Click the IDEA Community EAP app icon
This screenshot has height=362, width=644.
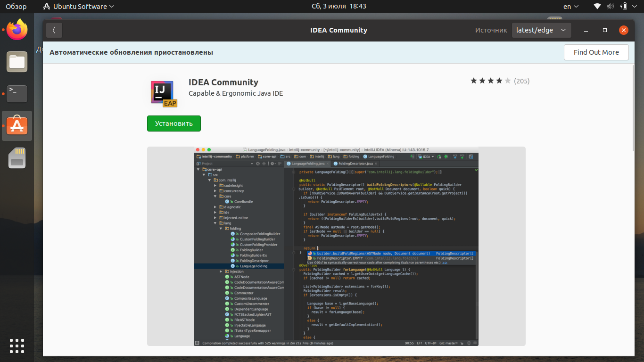pyautogui.click(x=164, y=93)
